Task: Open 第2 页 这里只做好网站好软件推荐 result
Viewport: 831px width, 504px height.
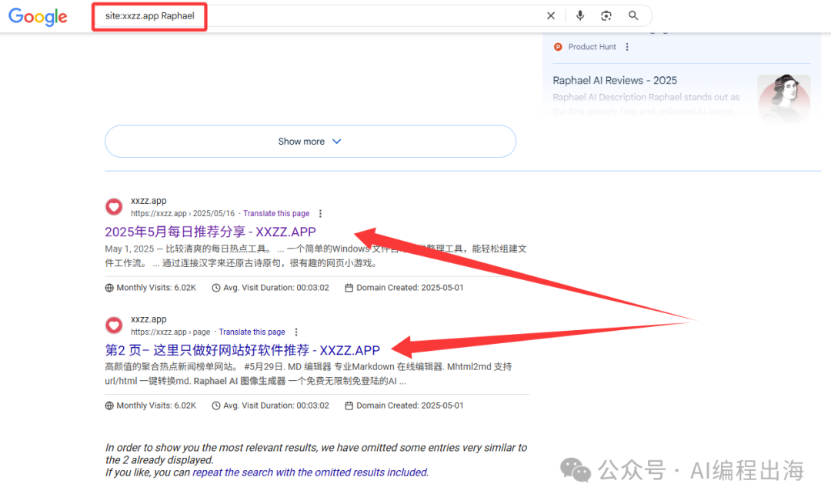Action: 242,350
